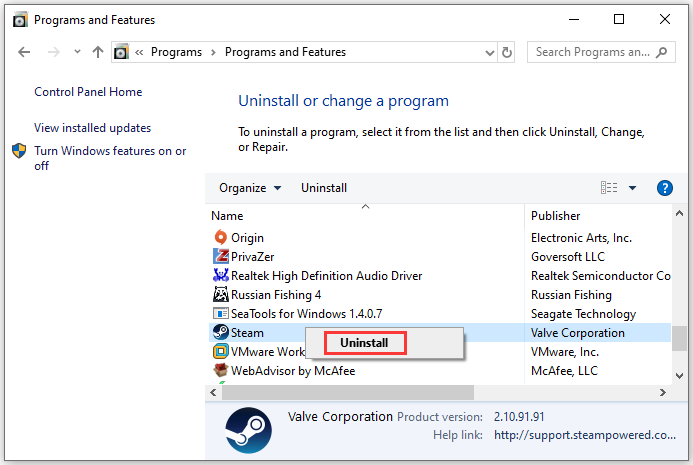Click the shield icon for Windows features
Screen dimensions: 693x465
19,151
